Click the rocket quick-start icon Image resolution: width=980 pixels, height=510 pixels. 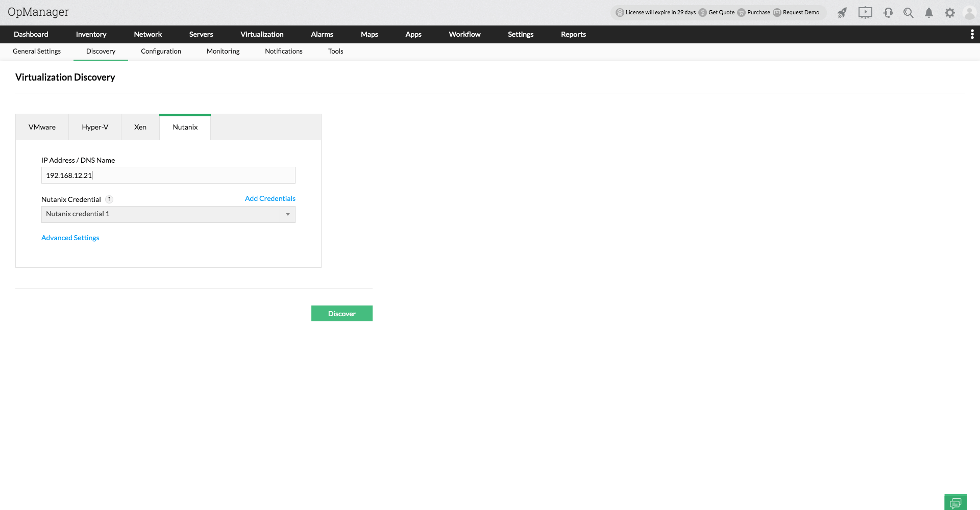click(x=842, y=13)
